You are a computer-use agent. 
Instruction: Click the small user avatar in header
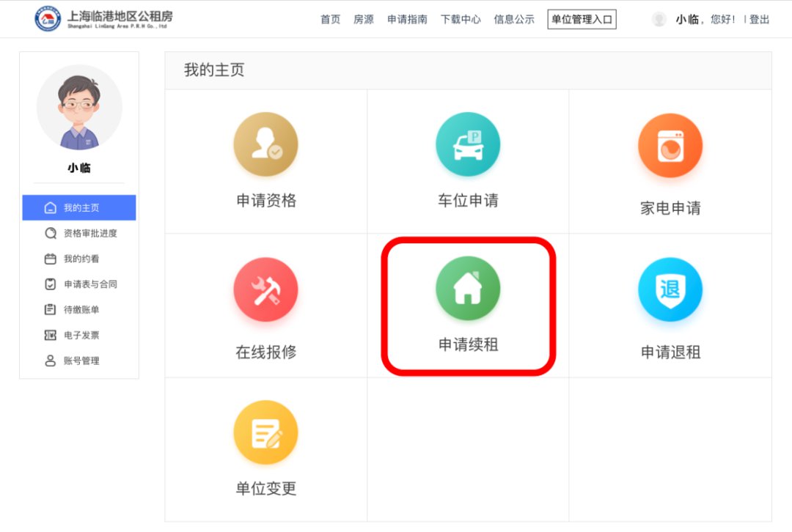pos(659,19)
